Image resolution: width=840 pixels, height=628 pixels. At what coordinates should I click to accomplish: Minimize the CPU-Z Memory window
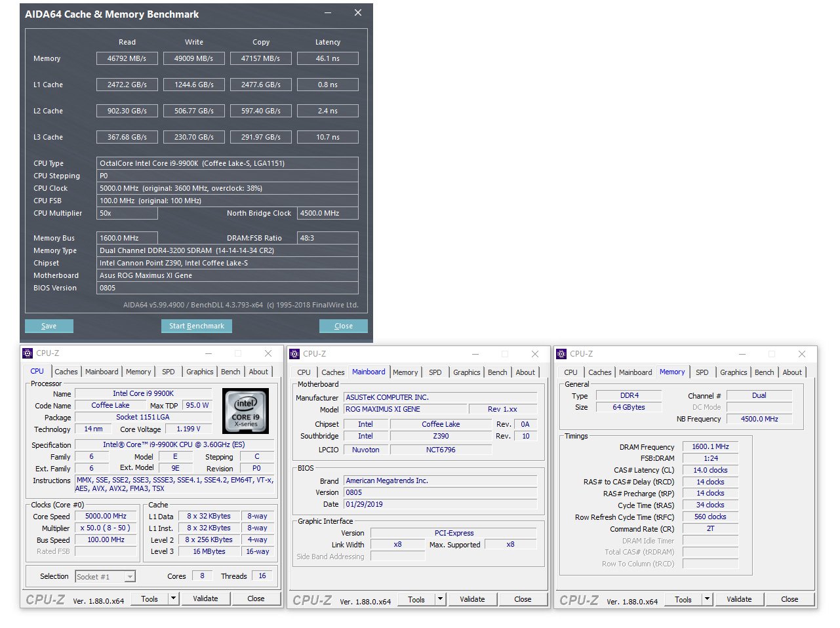click(x=742, y=354)
